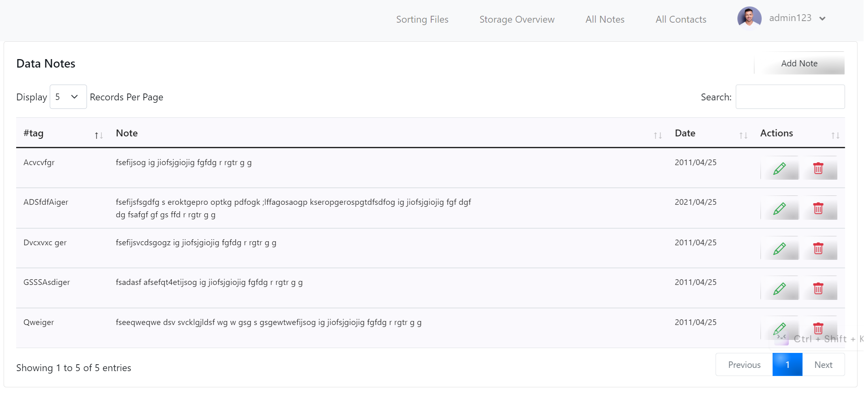Viewport: 868px width, 395px height.
Task: Edit the Dvcxvxc ger note
Action: (x=779, y=248)
